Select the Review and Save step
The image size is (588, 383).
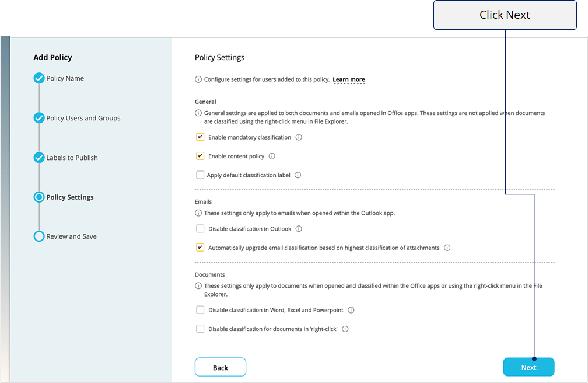click(x=71, y=236)
